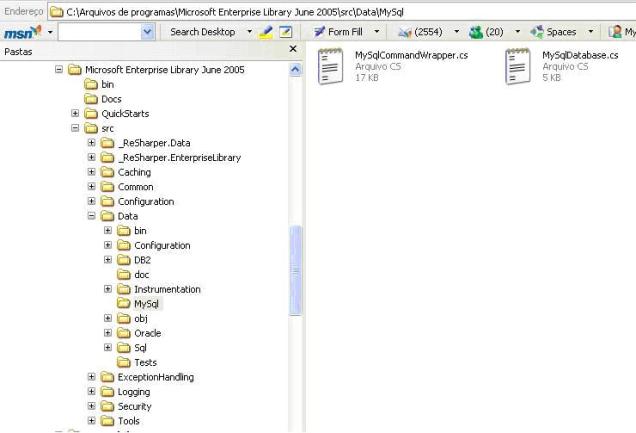Image resolution: width=636 pixels, height=433 pixels.
Task: Open the Search Desktop dropdown arrow
Action: (249, 32)
